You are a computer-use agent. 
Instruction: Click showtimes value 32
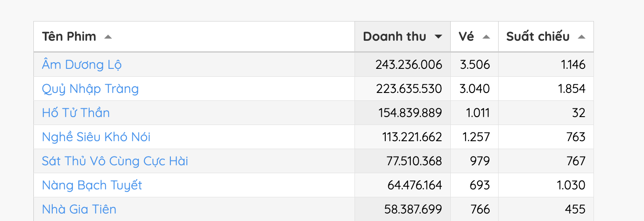tap(579, 113)
